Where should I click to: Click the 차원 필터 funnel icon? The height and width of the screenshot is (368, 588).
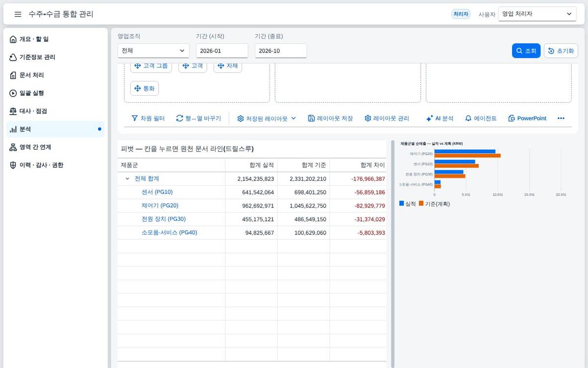[x=135, y=118]
